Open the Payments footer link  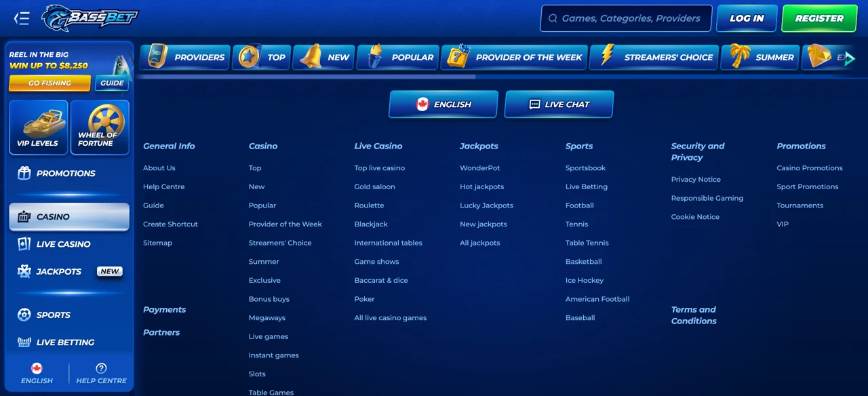(164, 309)
